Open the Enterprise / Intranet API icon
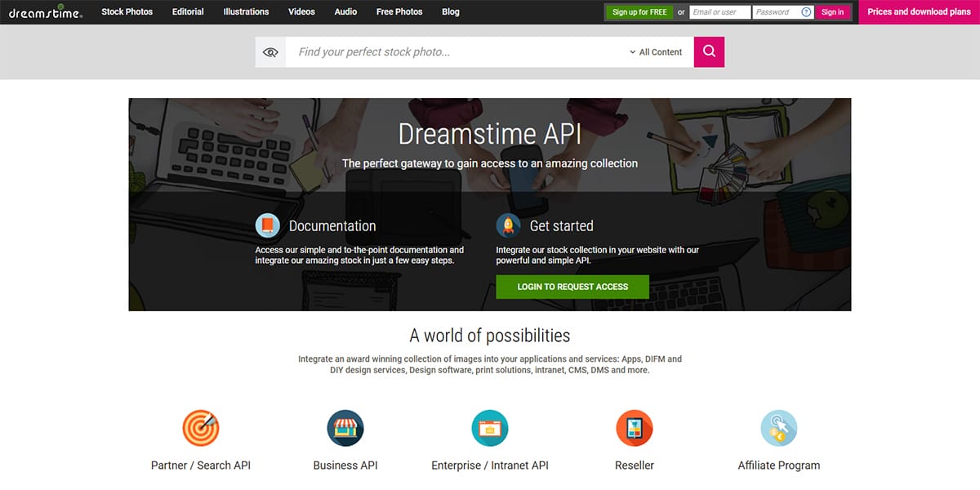Screen dimensions: 980x490 [x=490, y=428]
